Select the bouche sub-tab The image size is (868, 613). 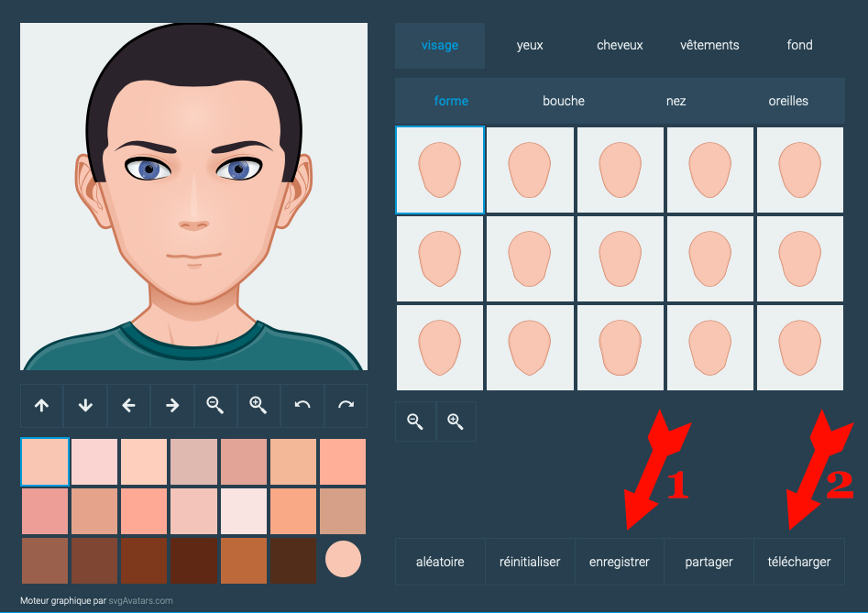pos(564,101)
